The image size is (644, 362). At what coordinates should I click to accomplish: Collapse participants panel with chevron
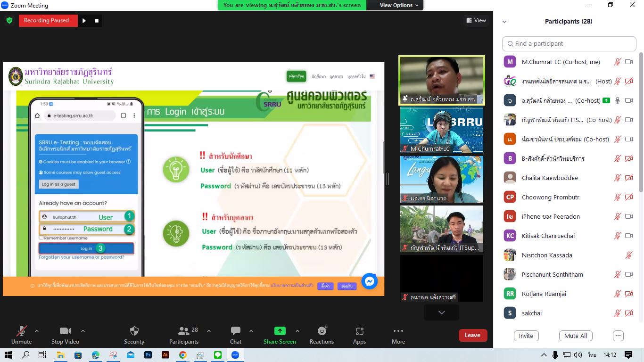504,22
